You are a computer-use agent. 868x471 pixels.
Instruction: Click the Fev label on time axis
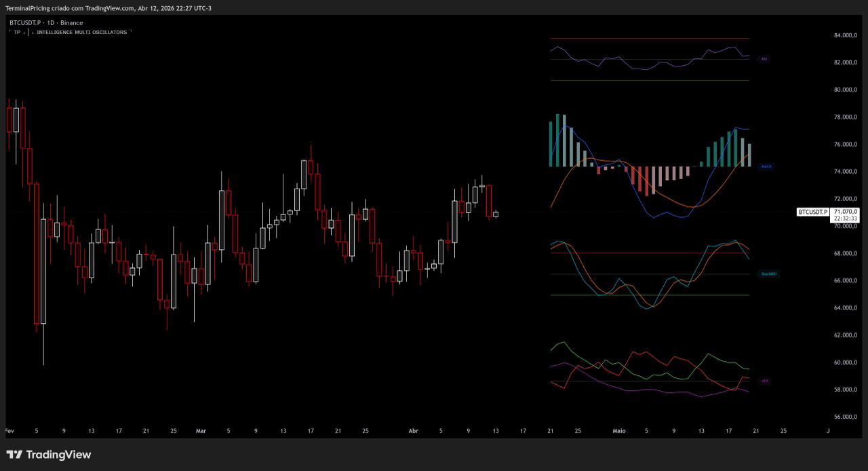pyautogui.click(x=9, y=431)
